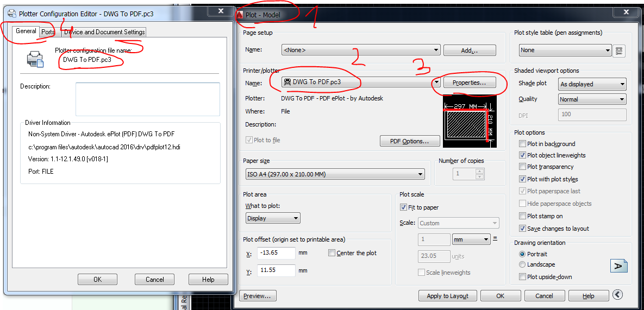
Task: Switch to Ports tab
Action: 48,32
